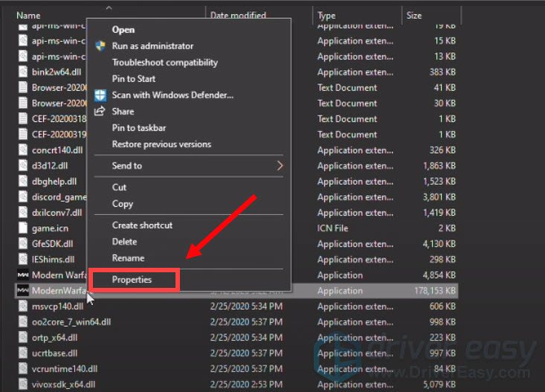The image size is (545, 392).
Task: Select the vivoxsdk_x64.dll file icon
Action: coord(23,385)
